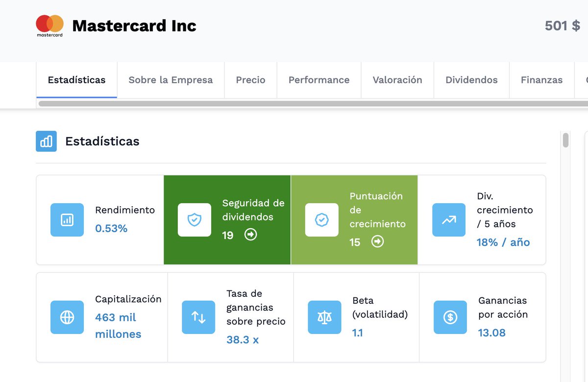Click the Ganancias por acción dollar icon

pyautogui.click(x=450, y=317)
